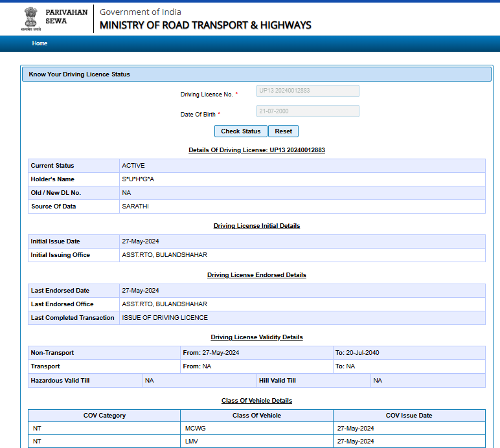Focus the Date Of Birth input field
Image resolution: width=500 pixels, height=448 pixels.
[308, 111]
